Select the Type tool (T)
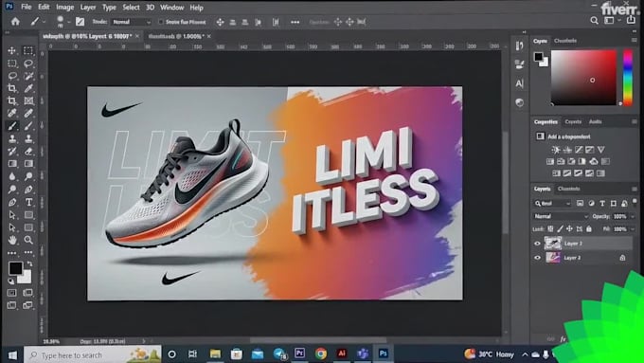644x363 pixels. point(28,202)
